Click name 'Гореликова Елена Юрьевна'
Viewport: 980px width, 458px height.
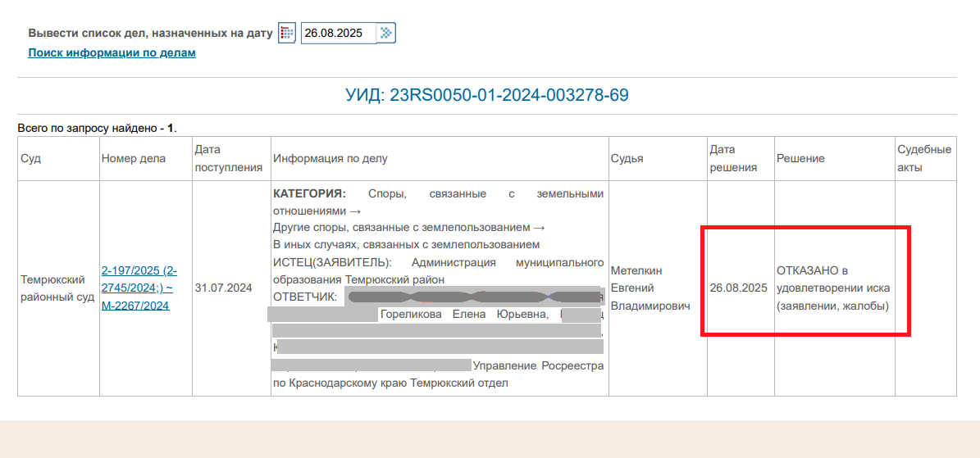(x=464, y=315)
